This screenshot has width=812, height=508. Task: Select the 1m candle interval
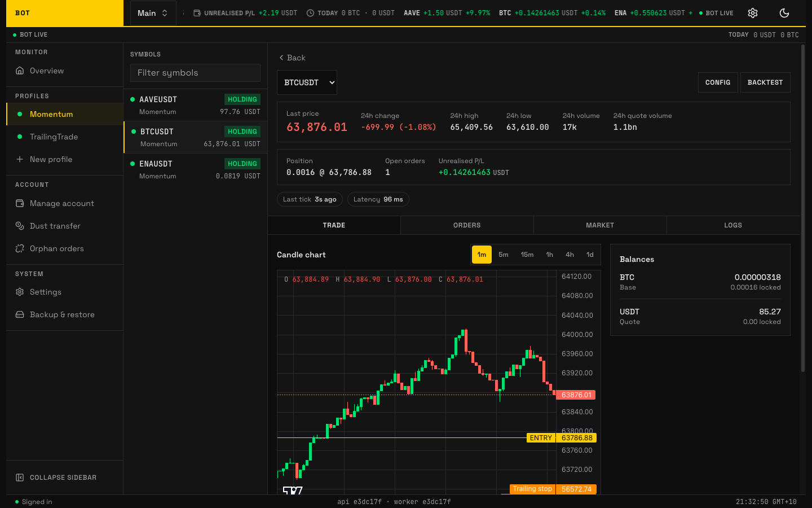[482, 255]
